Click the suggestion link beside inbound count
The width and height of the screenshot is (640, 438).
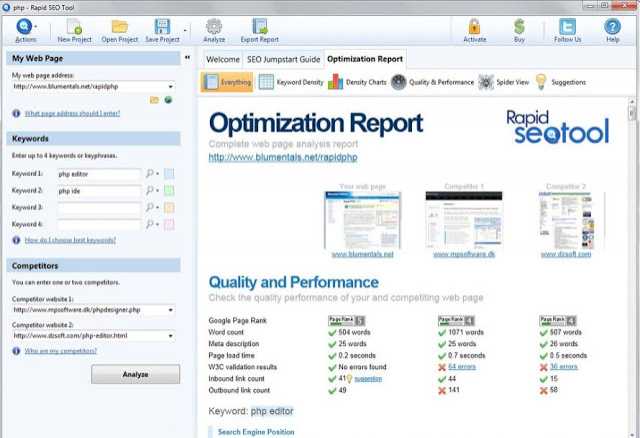tap(368, 379)
